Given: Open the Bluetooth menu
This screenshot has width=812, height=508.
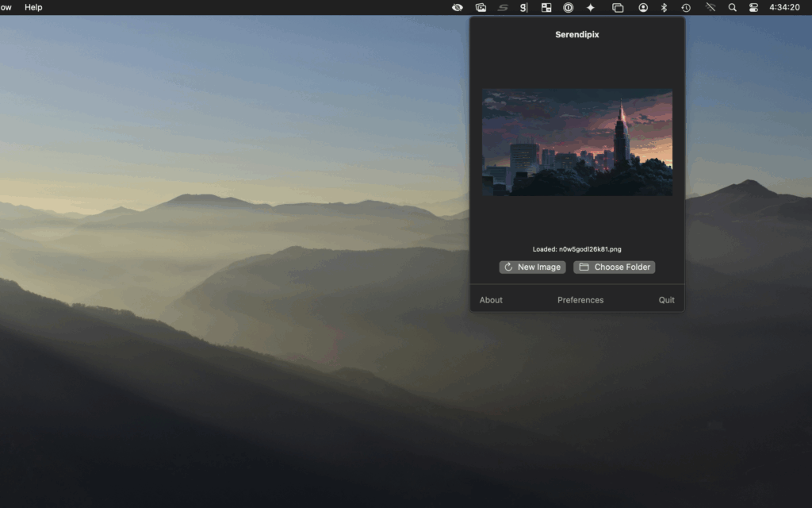Looking at the screenshot, I should tap(664, 7).
